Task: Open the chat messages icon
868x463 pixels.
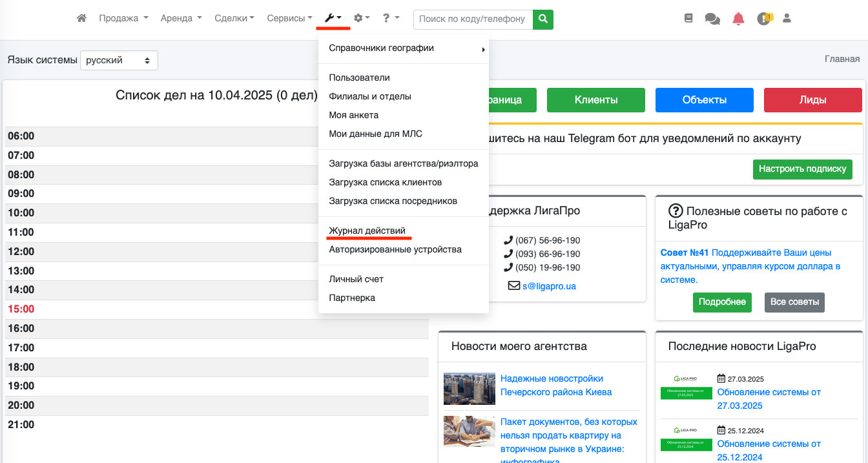Action: (x=712, y=19)
